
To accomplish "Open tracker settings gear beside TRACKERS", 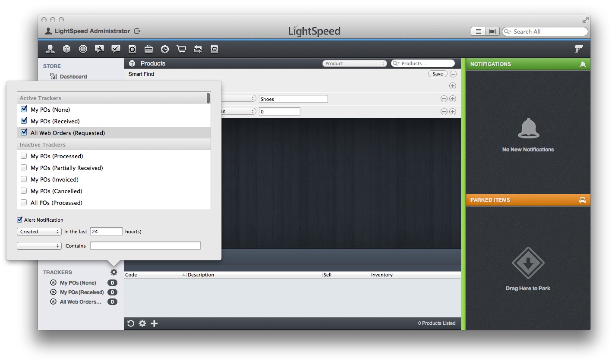I will click(114, 272).
